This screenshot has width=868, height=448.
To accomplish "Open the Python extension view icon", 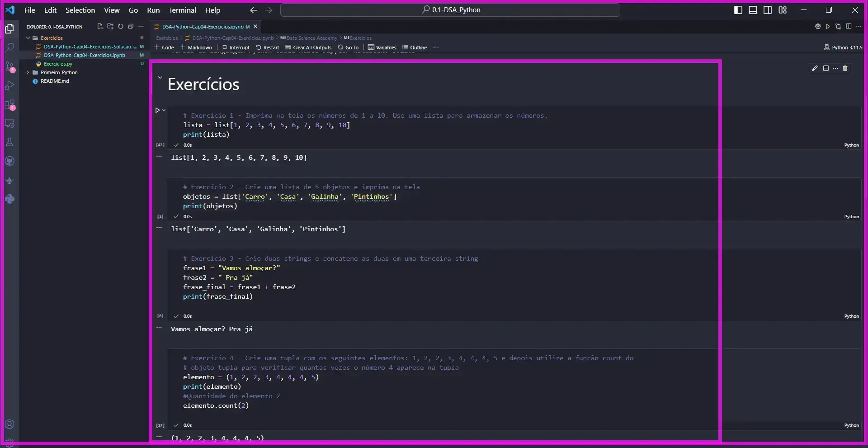I will pyautogui.click(x=9, y=199).
